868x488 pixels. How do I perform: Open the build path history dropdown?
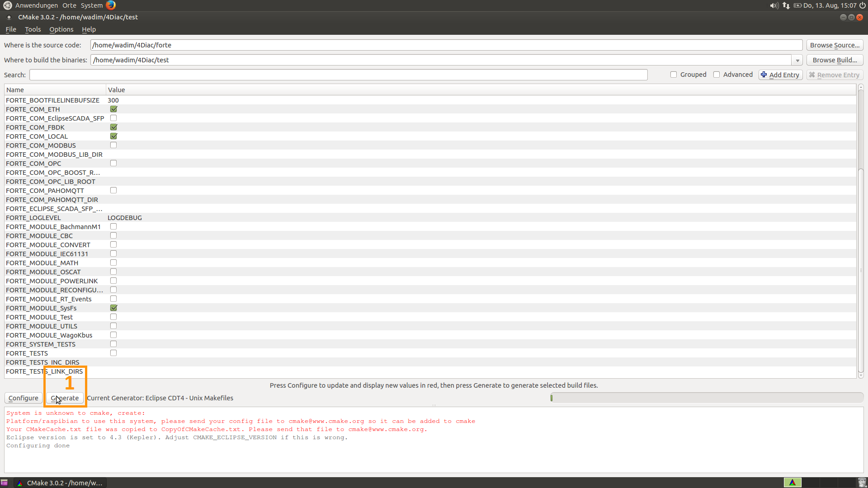tap(797, 60)
